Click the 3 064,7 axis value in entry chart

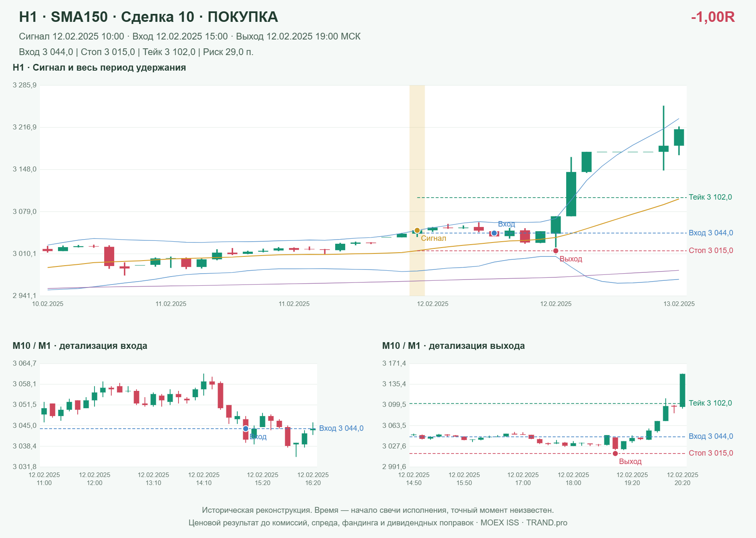[x=25, y=364]
